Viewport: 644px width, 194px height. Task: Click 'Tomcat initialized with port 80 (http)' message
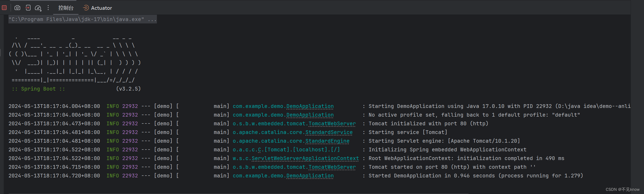click(428, 123)
